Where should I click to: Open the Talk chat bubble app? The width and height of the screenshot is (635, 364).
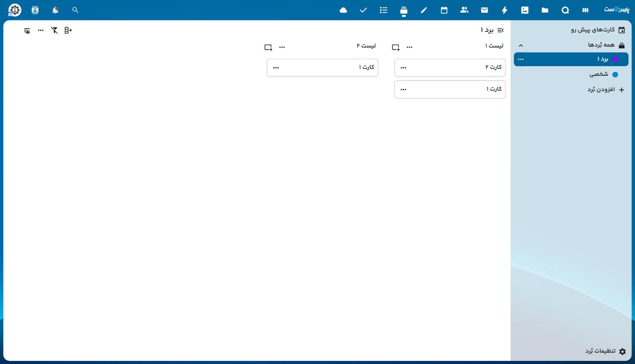(x=565, y=10)
